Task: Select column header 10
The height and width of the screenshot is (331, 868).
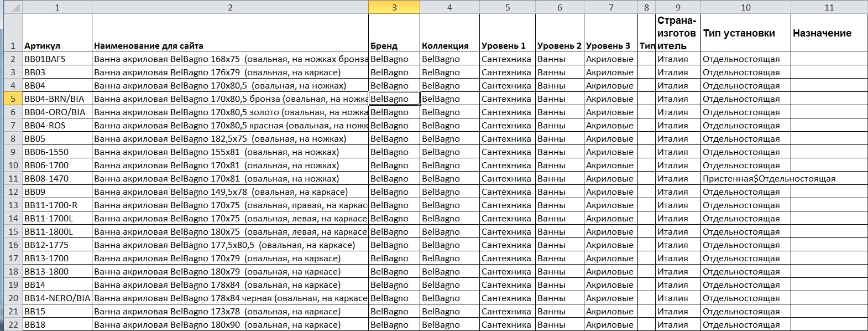Action: [746, 7]
